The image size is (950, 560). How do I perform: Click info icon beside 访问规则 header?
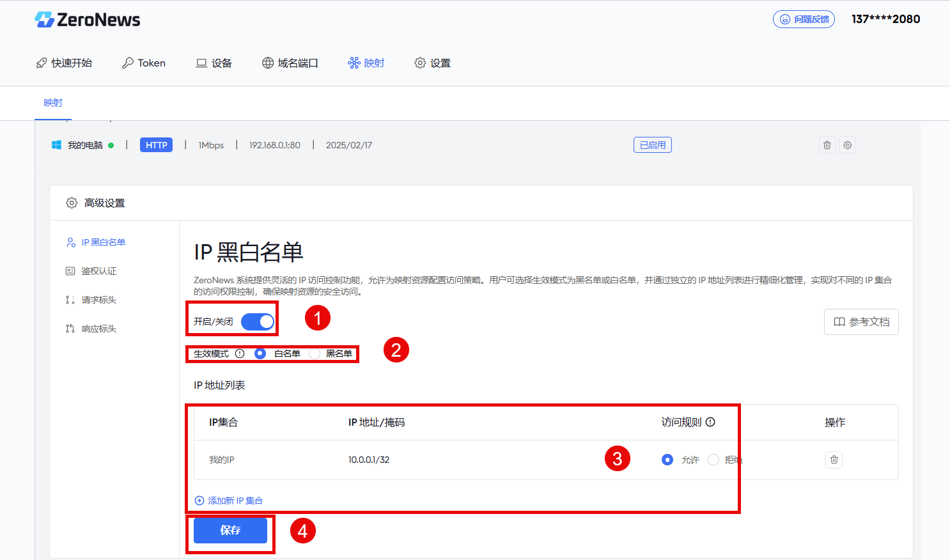710,422
